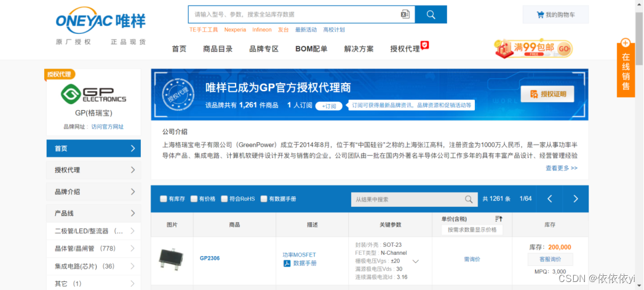Click the 访问官方网址 link
Screen dimensions: 644x290
[x=107, y=127]
